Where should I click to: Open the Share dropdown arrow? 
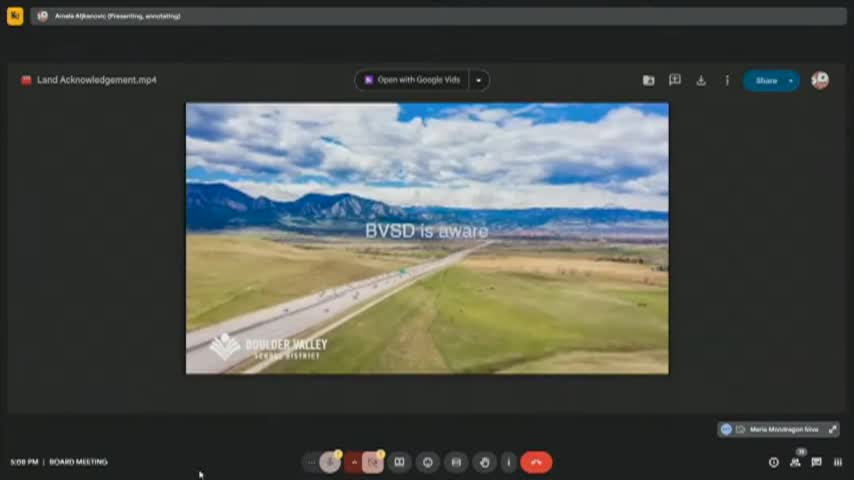coord(791,81)
